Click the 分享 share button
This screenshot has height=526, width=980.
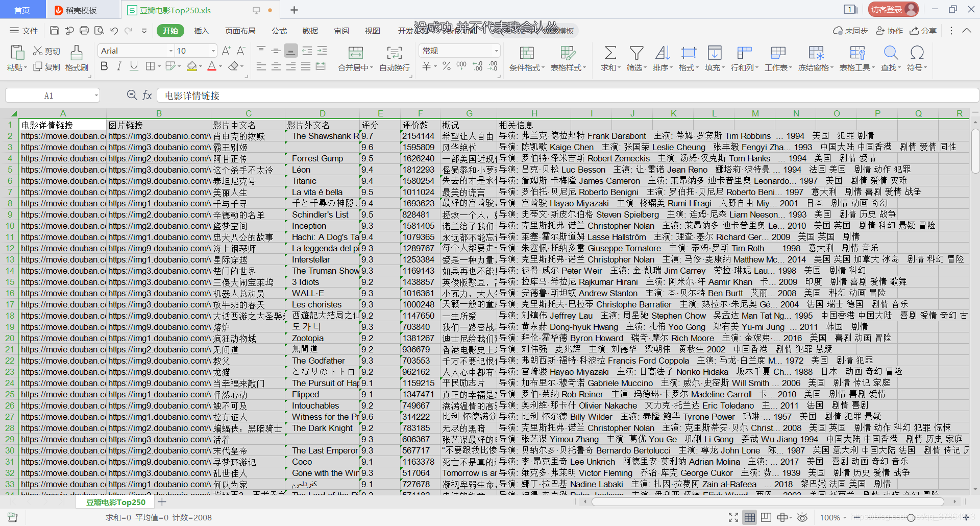(923, 31)
